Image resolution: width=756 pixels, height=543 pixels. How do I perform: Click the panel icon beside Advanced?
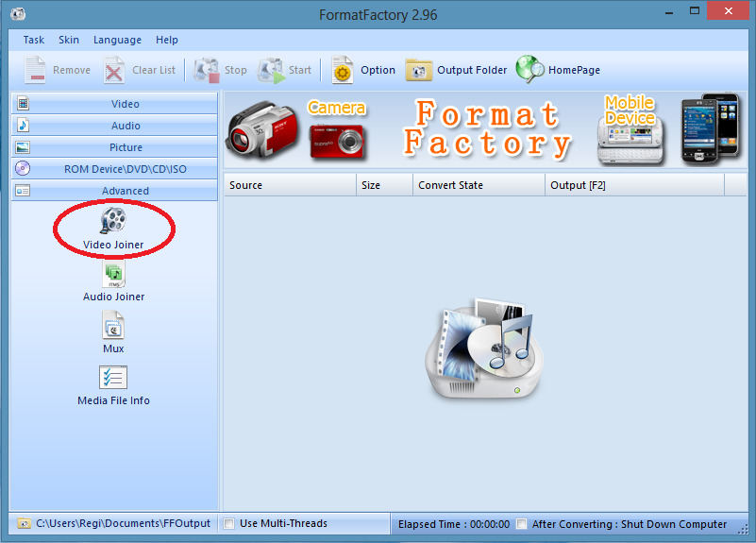coord(23,191)
